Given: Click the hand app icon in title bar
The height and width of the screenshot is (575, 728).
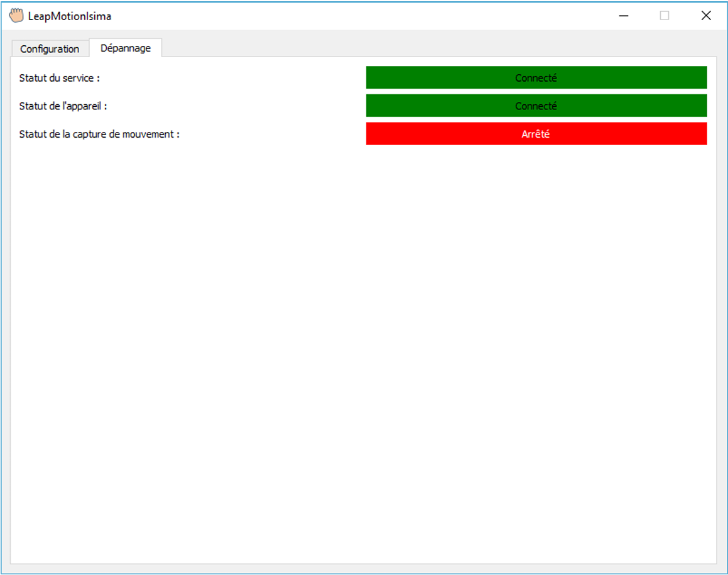Looking at the screenshot, I should click(x=16, y=16).
